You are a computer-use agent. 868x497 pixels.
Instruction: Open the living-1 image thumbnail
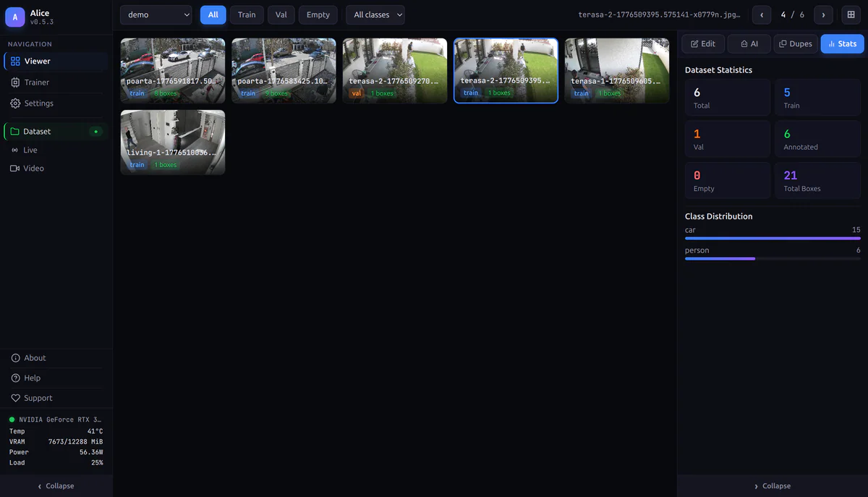point(172,142)
